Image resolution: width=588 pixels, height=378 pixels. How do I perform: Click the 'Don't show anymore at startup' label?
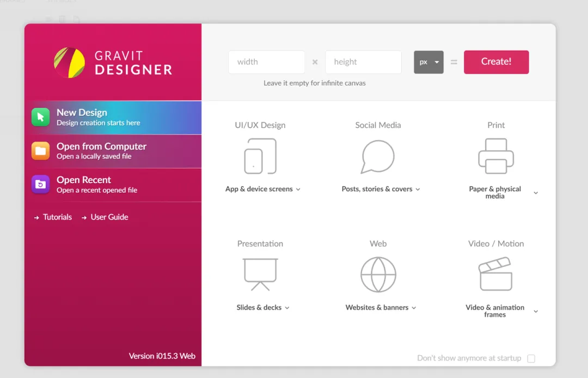point(469,358)
